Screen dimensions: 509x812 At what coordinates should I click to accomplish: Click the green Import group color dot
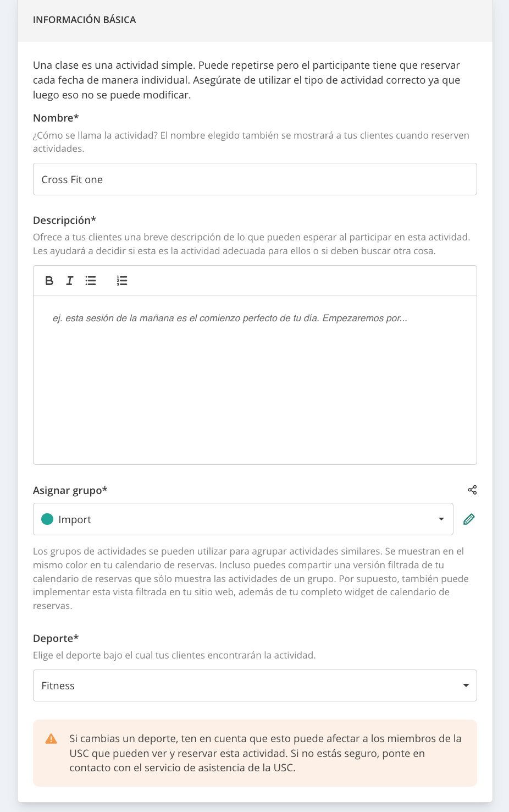point(47,519)
